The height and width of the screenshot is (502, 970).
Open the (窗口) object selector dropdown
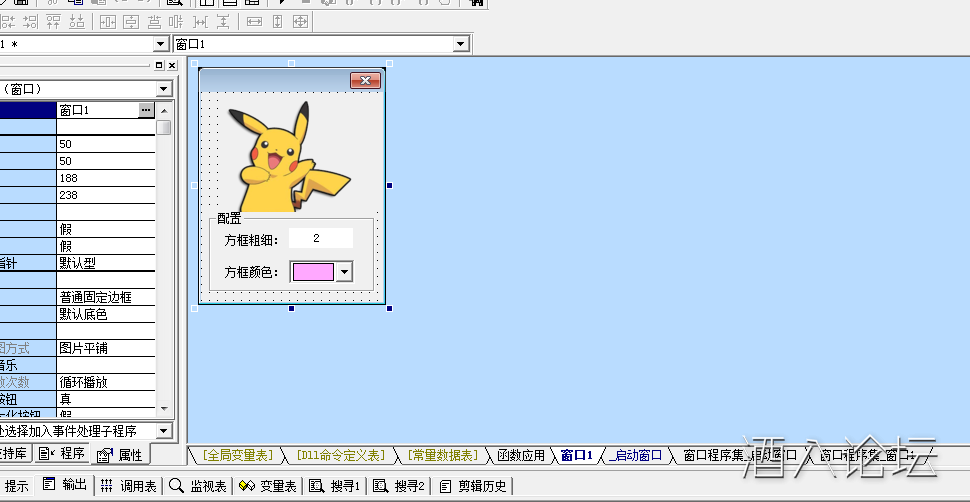coord(164,89)
